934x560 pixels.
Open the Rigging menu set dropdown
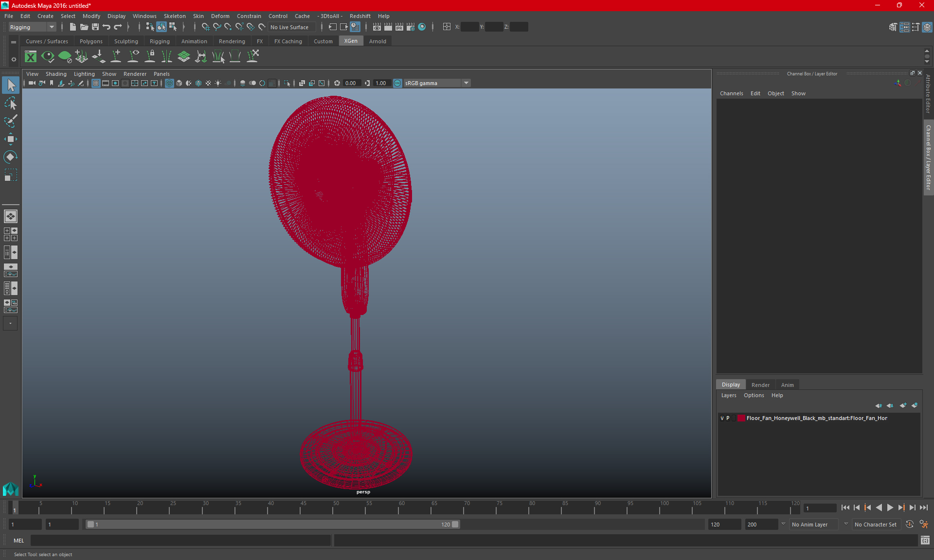click(x=32, y=27)
